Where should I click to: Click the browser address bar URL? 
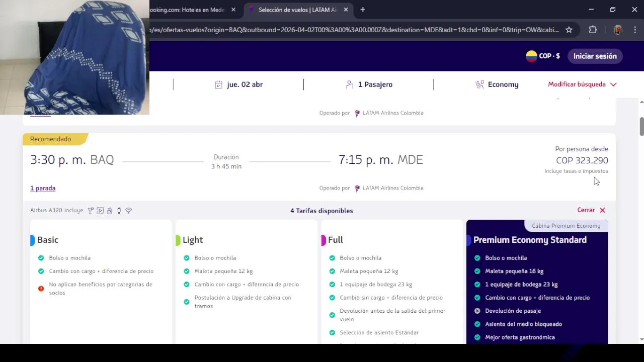coord(354,30)
